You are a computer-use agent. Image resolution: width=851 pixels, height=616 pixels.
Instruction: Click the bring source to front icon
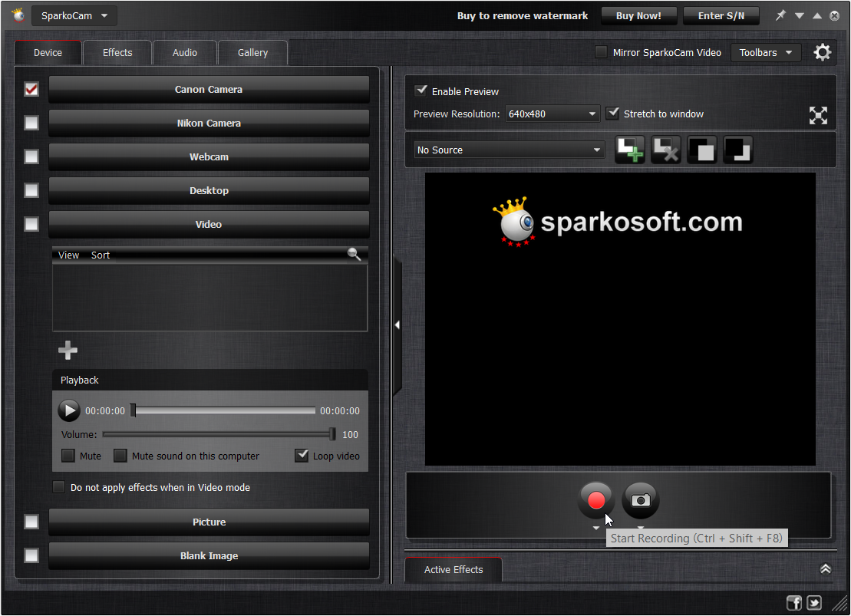702,150
